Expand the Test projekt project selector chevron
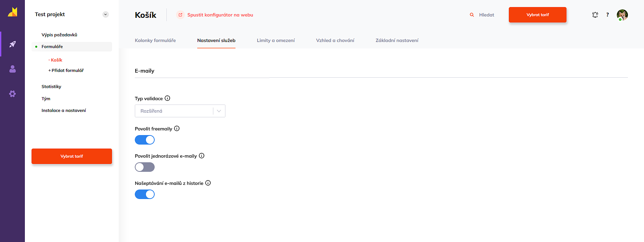644x242 pixels. [106, 14]
